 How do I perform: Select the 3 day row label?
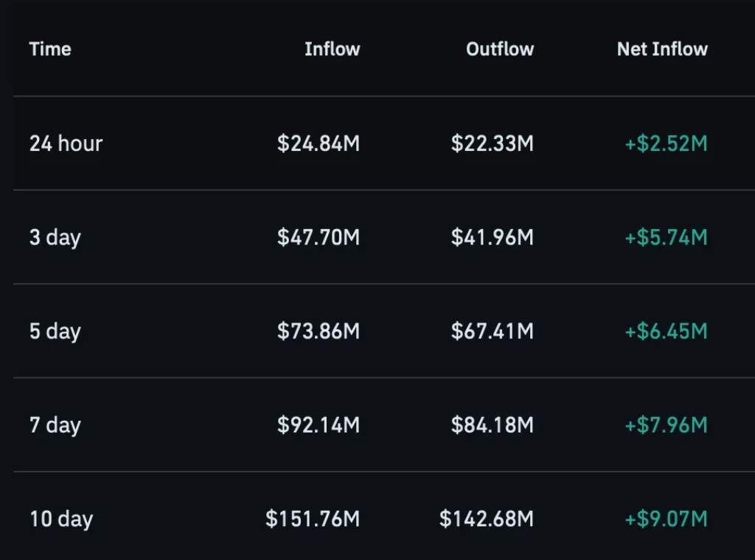[x=55, y=238]
